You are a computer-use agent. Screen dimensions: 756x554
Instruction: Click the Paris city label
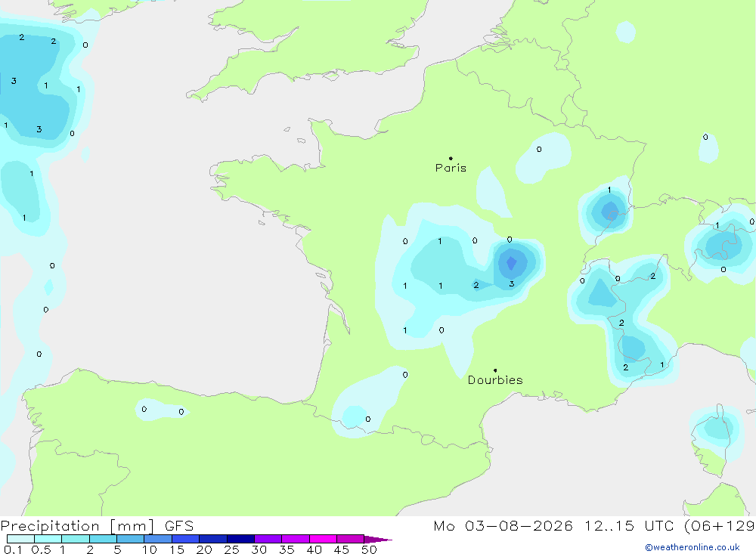pos(451,168)
